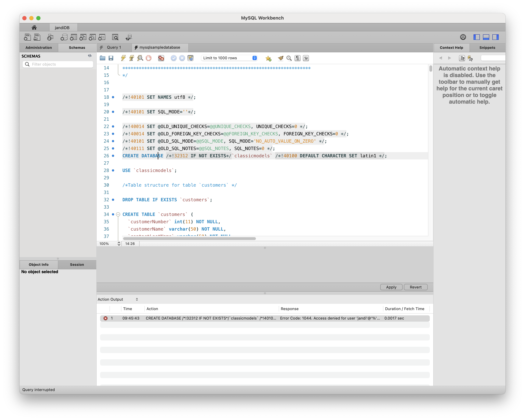Toggle continue-on-error execution mode

click(x=161, y=58)
